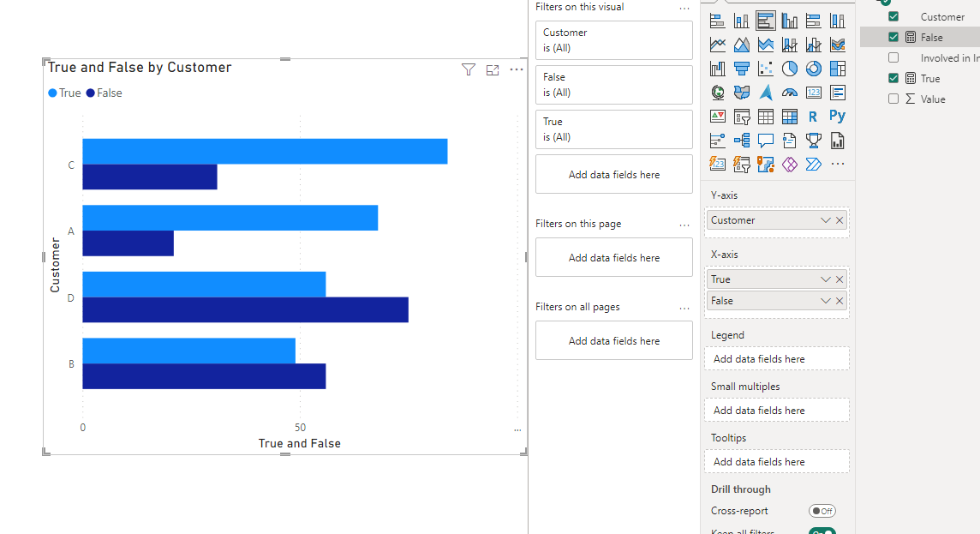Click the Tooltips add data fields box
Screen dimensions: 980x534
pos(777,461)
